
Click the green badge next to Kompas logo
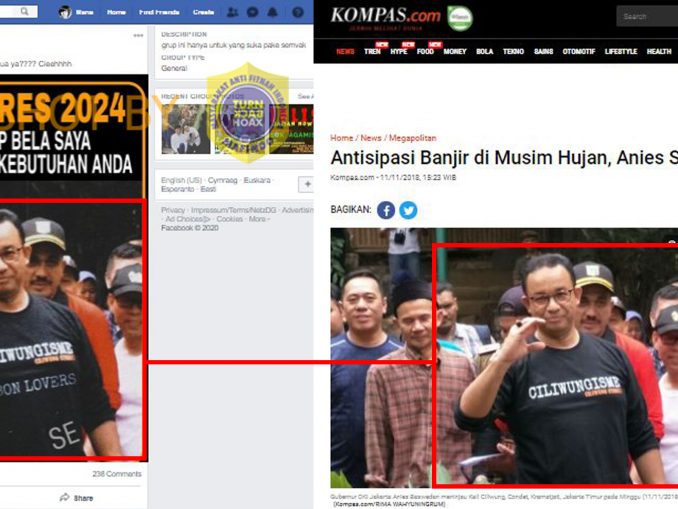460,18
